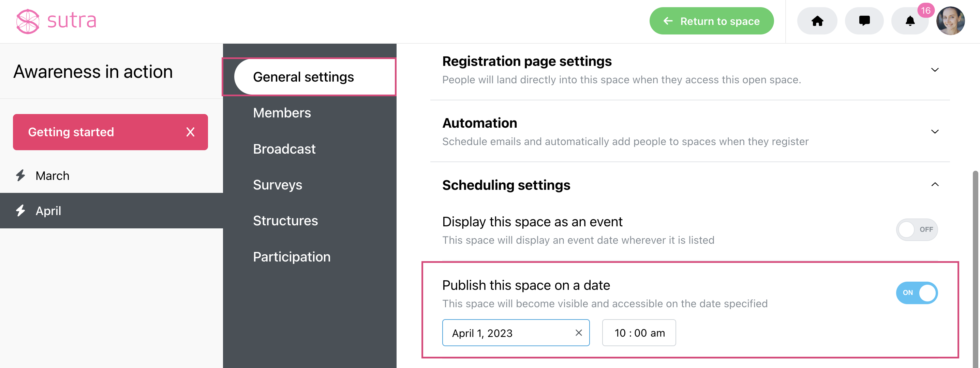This screenshot has width=980, height=368.
Task: Clear the publish date with X icon
Action: point(579,332)
